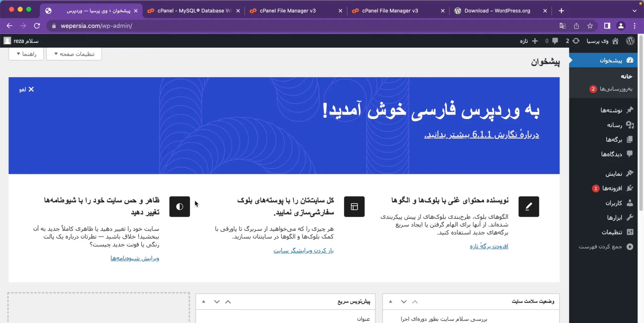This screenshot has height=323, width=644.
Task: Click باز کردن ویرایشگر سایت link
Action: click(x=303, y=250)
